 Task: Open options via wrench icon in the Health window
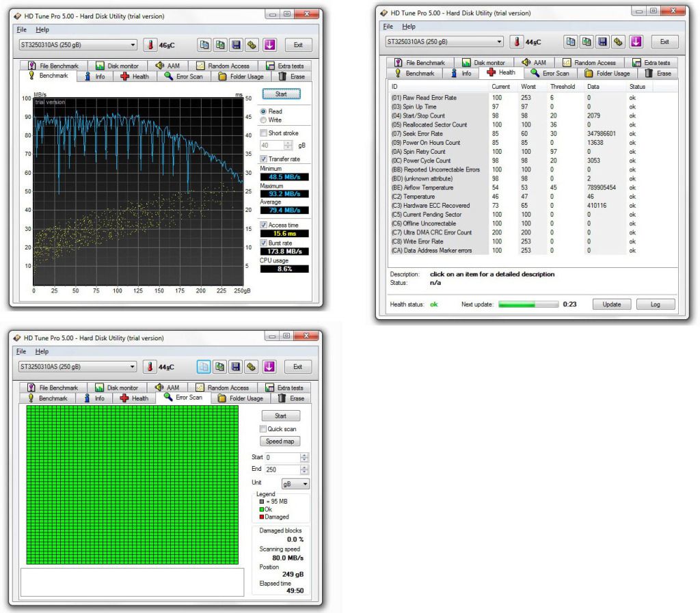(x=619, y=42)
